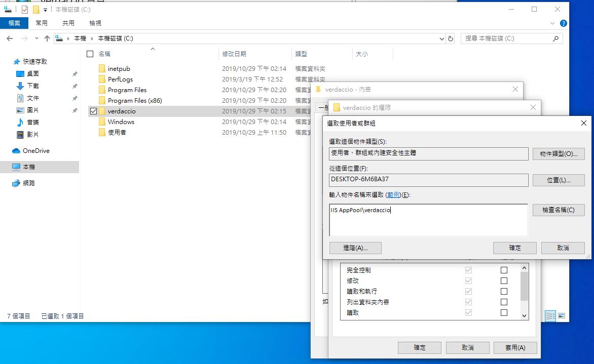The image size is (594, 364).
Task: Click 位置(L)... button
Action: coord(559,180)
